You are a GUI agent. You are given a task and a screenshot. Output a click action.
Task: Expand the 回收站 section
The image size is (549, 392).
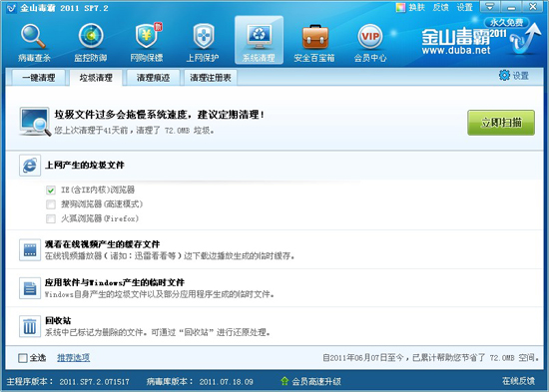[274, 326]
